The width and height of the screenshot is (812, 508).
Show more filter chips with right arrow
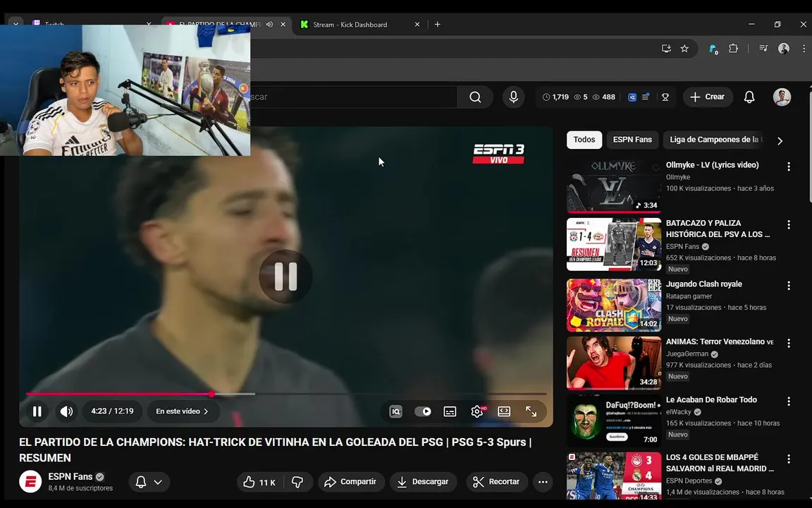(780, 140)
